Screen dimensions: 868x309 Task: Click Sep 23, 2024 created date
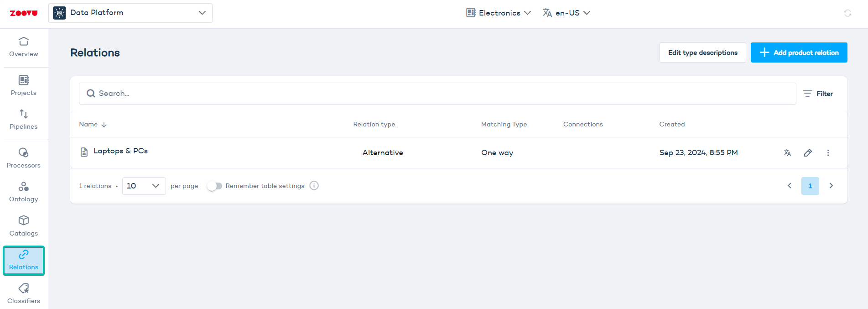point(698,153)
